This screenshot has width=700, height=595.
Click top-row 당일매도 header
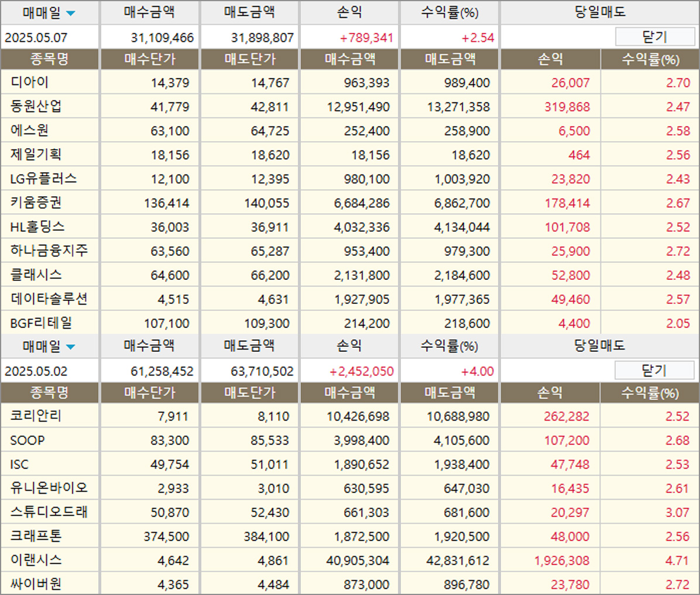[599, 12]
